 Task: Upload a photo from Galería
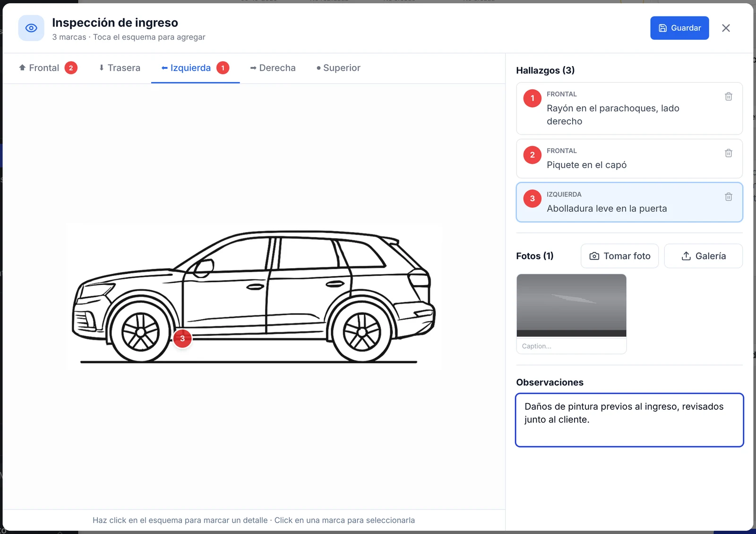703,256
